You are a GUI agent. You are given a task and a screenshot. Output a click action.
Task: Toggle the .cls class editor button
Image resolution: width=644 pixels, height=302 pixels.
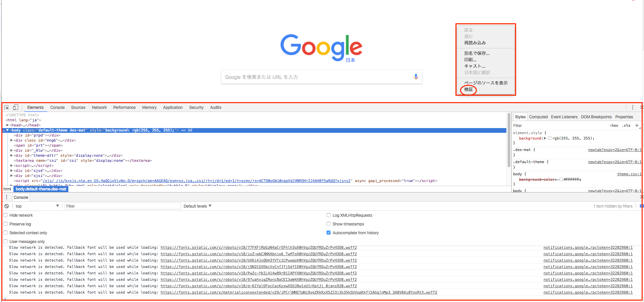point(626,125)
